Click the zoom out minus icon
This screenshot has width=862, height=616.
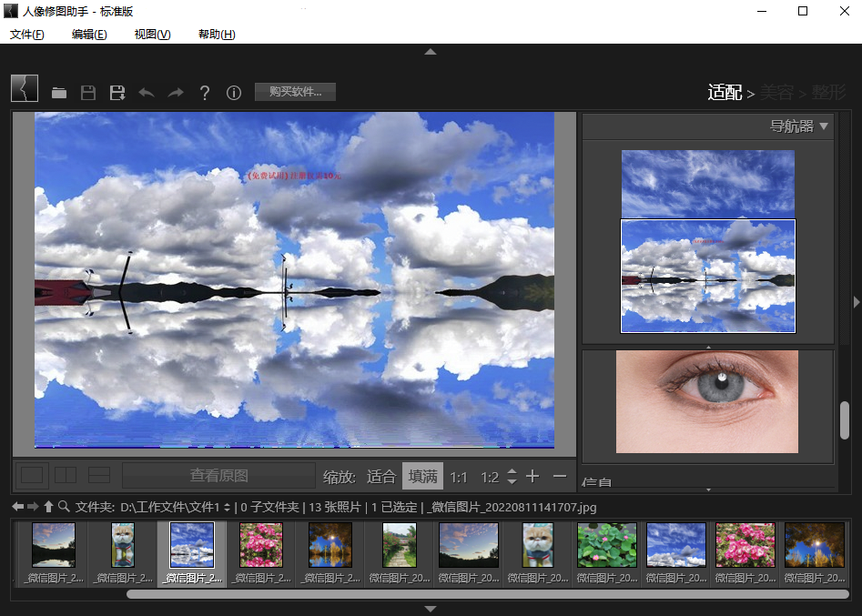[x=559, y=477]
